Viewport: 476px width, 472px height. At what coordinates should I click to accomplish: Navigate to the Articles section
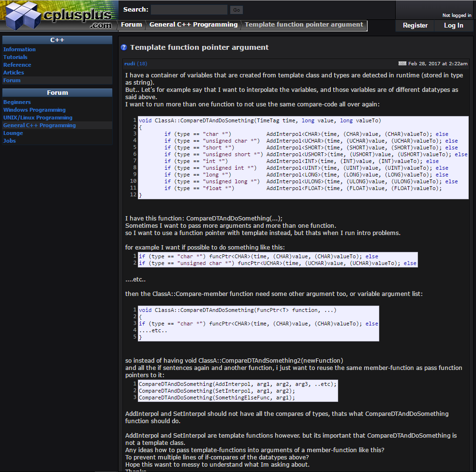[14, 72]
